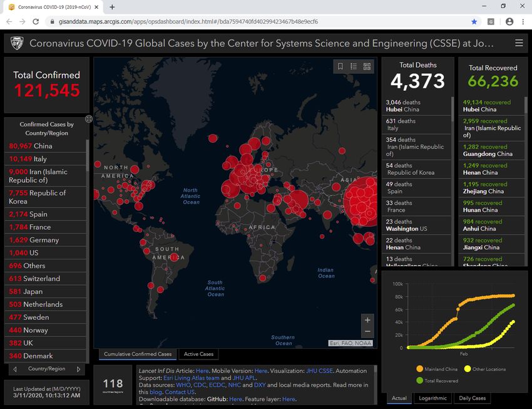The height and width of the screenshot is (409, 532).
Task: Click the 3,046 deaths Hubei China row
Action: [416, 106]
